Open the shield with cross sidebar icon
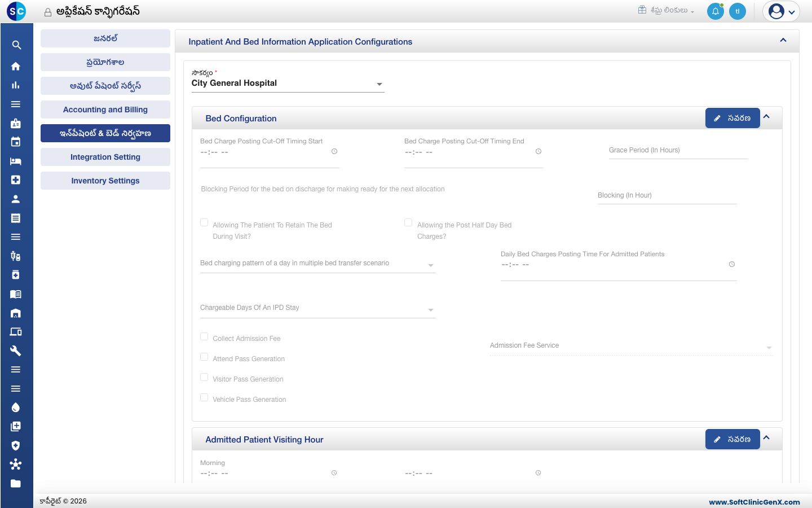Image resolution: width=812 pixels, height=508 pixels. tap(16, 445)
